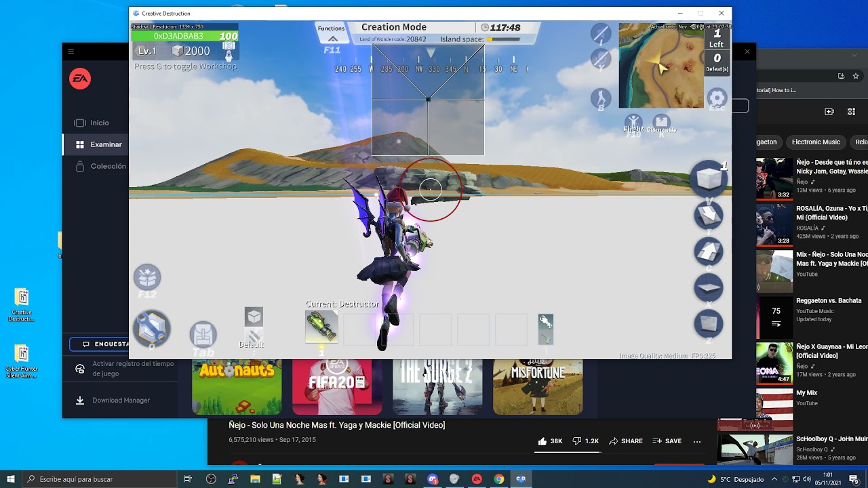Click the taskbar search box
Image resolution: width=868 pixels, height=488 pixels.
[x=99, y=479]
